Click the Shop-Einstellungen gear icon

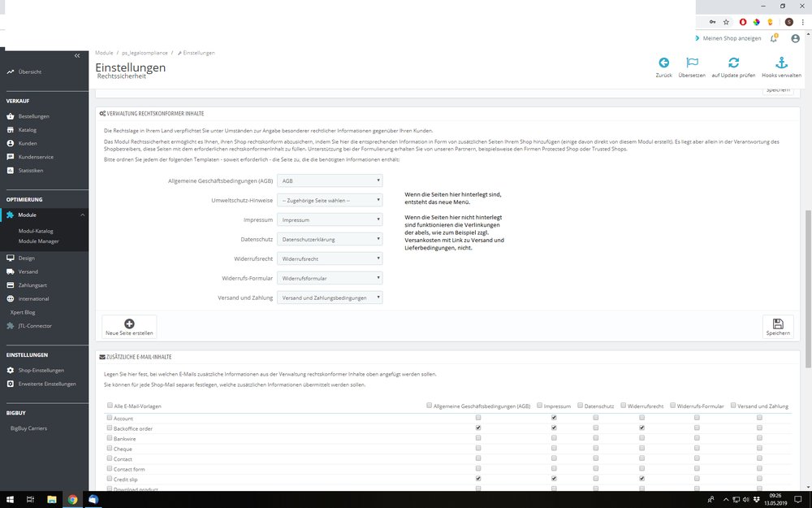pyautogui.click(x=11, y=370)
